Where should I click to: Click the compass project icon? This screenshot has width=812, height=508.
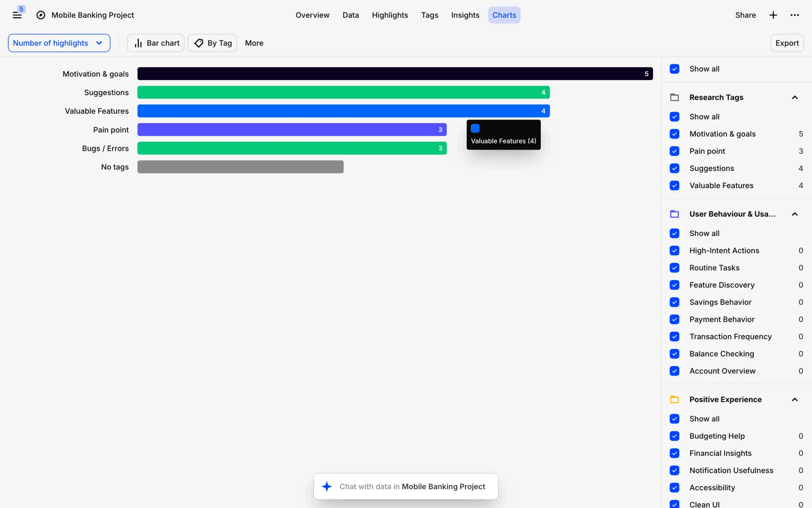[x=41, y=15]
